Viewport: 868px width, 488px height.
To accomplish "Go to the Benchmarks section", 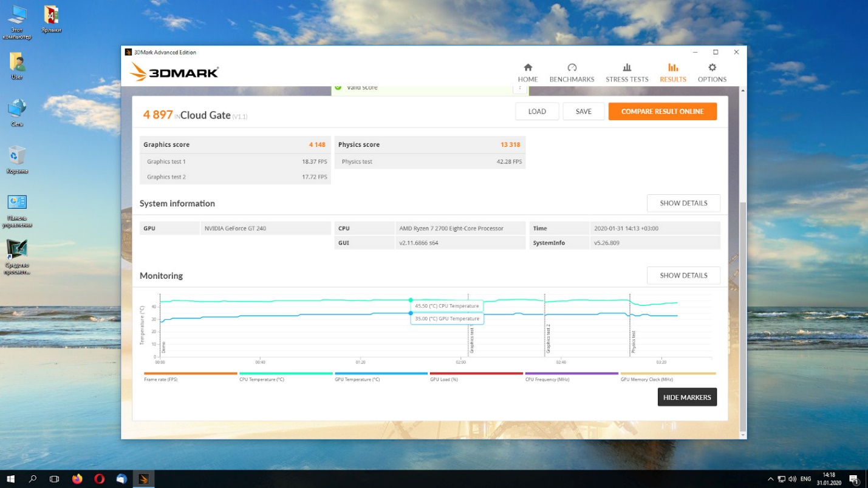I will (572, 72).
